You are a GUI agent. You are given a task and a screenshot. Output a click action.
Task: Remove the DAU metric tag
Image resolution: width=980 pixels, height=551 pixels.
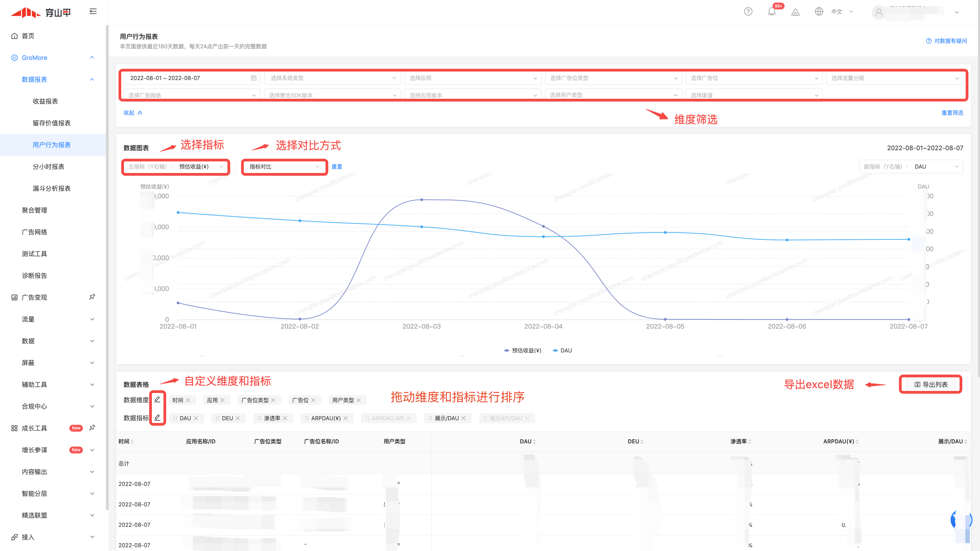point(196,418)
